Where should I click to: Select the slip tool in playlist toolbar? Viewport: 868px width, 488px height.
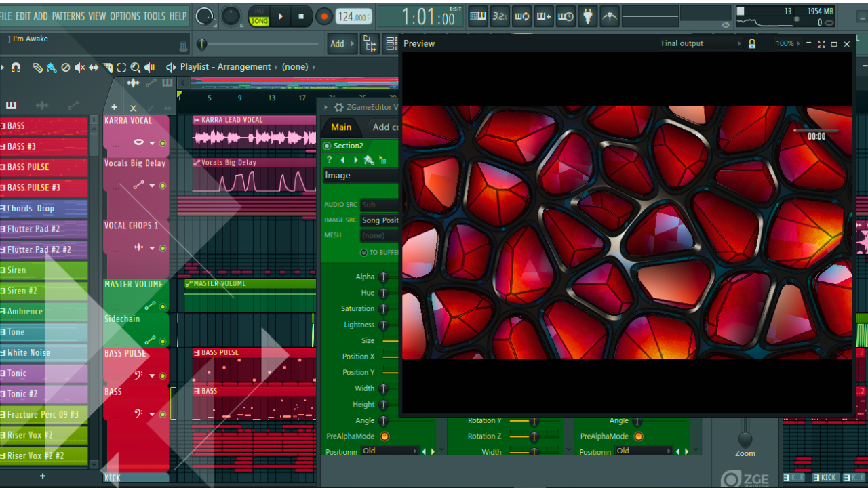coord(94,67)
